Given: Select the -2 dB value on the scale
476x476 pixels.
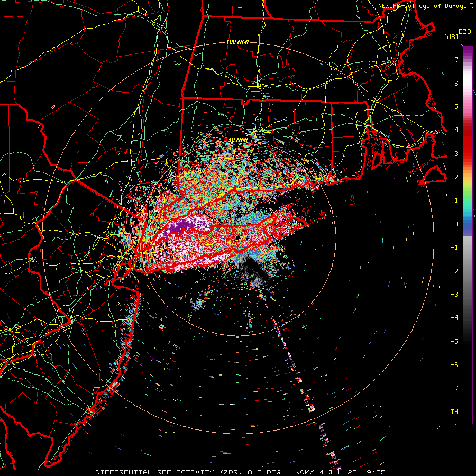Looking at the screenshot, I should (x=454, y=271).
